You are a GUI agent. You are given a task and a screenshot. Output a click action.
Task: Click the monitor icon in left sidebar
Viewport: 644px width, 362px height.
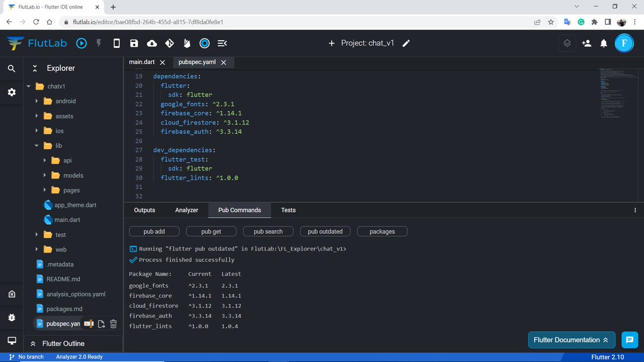click(x=12, y=341)
